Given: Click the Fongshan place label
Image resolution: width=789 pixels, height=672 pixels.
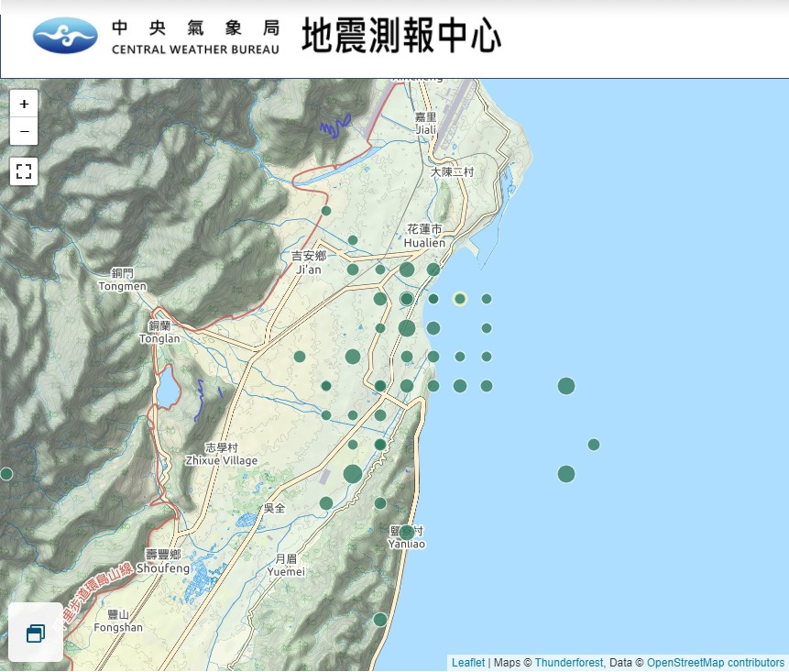Looking at the screenshot, I should coord(118,622).
